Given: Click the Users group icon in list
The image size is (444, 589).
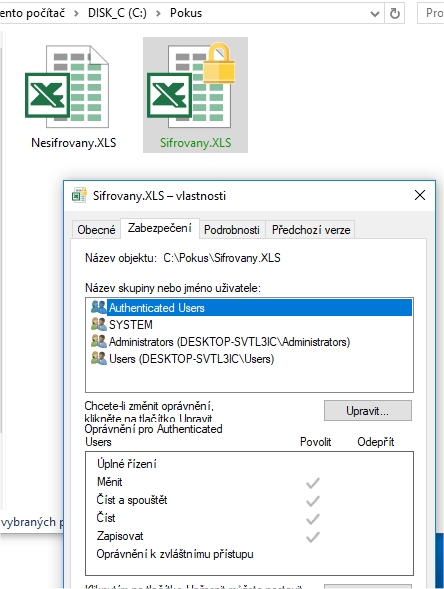Looking at the screenshot, I should coord(99,358).
